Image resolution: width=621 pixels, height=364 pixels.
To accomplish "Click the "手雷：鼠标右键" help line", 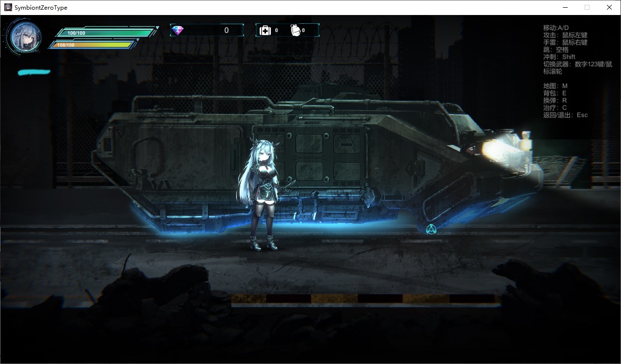I will tap(565, 42).
